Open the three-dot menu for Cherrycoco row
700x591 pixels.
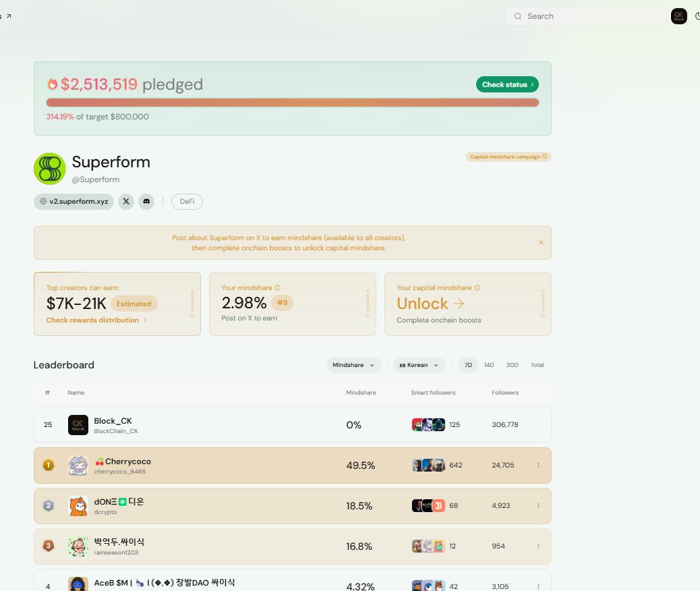click(x=538, y=465)
